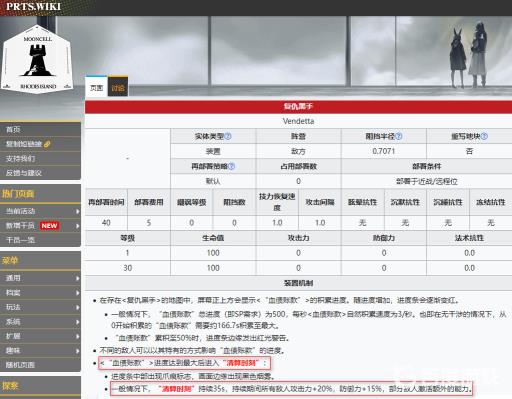Switch to the 讨论 tab

tap(118, 87)
